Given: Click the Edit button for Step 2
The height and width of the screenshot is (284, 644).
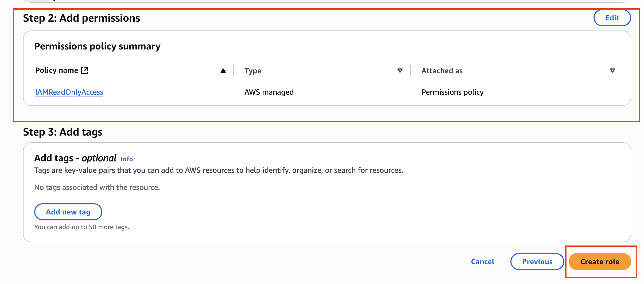Looking at the screenshot, I should 612,18.
